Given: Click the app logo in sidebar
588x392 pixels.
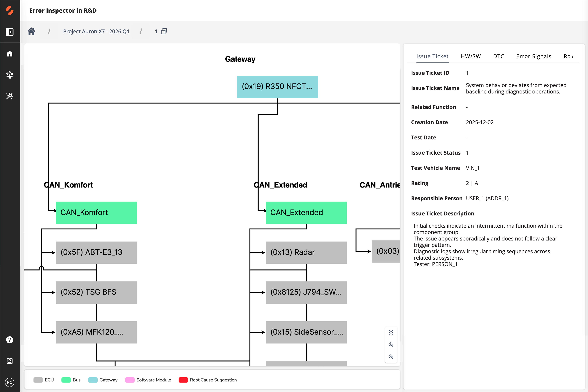Looking at the screenshot, I should 10,11.
